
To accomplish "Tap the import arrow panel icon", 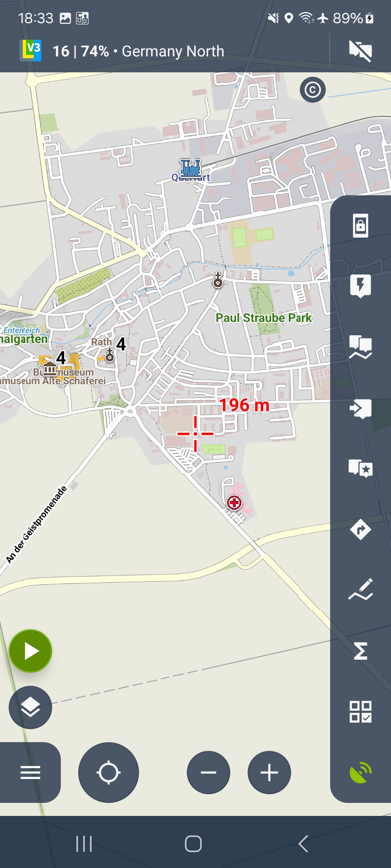I will [x=361, y=409].
